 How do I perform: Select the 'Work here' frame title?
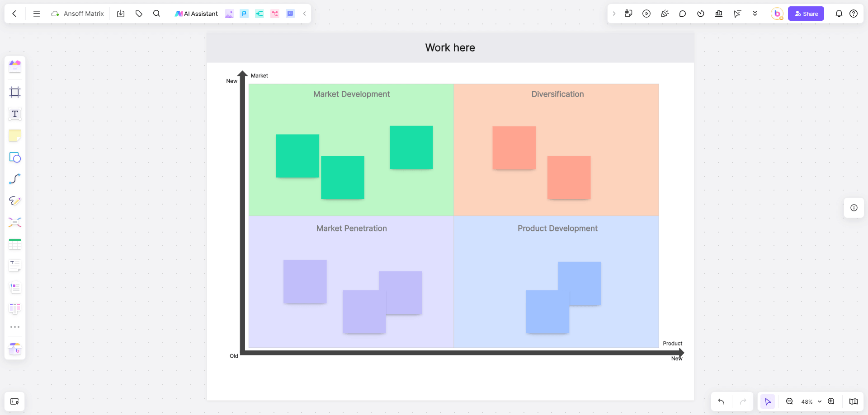450,47
